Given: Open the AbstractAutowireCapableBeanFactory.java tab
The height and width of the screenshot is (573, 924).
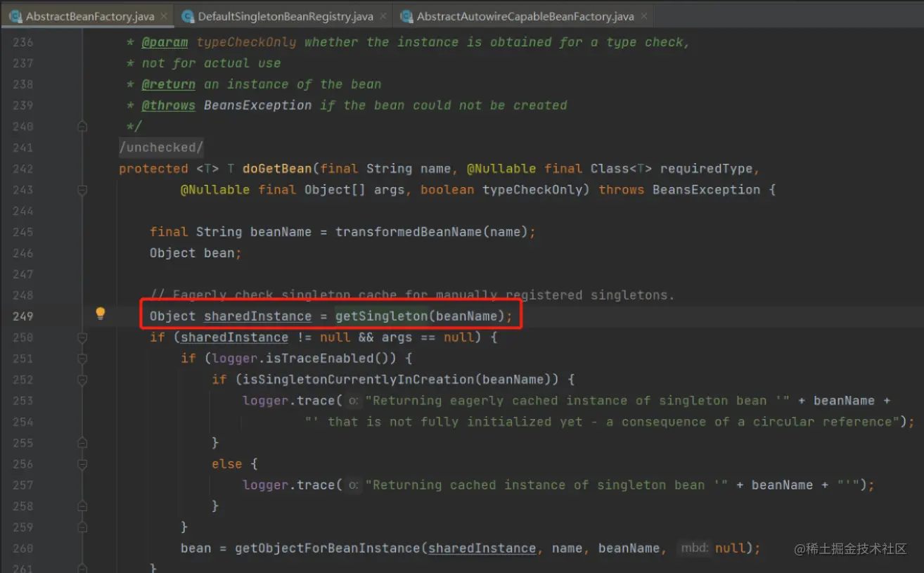Looking at the screenshot, I should pos(523,15).
